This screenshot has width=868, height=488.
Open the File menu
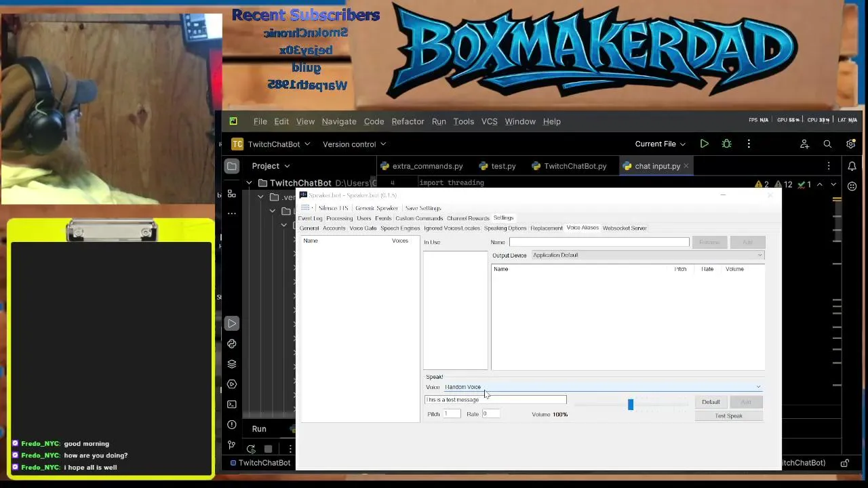(260, 121)
